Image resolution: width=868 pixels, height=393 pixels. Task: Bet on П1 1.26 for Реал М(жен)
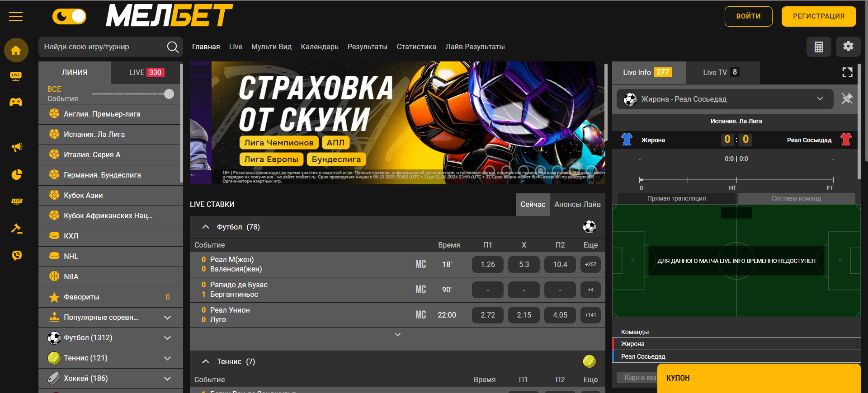488,265
